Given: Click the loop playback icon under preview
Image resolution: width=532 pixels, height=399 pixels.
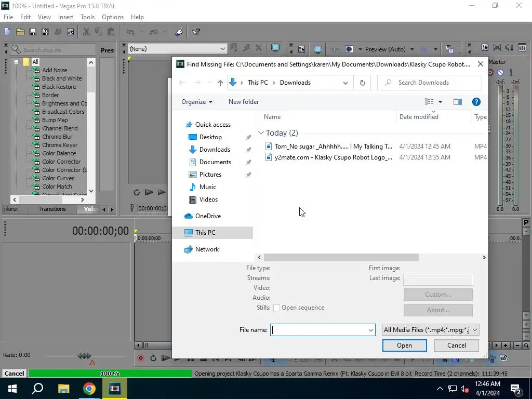Looking at the screenshot, I should click(137, 192).
